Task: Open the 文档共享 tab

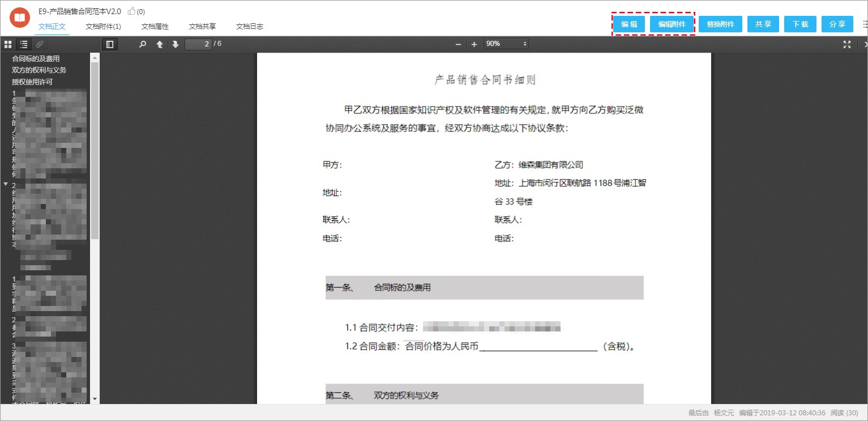Action: click(202, 26)
